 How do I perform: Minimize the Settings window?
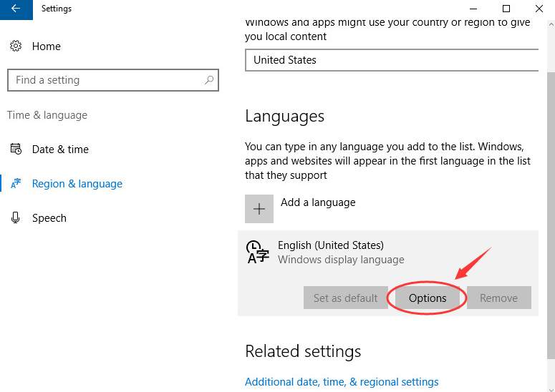(x=473, y=9)
